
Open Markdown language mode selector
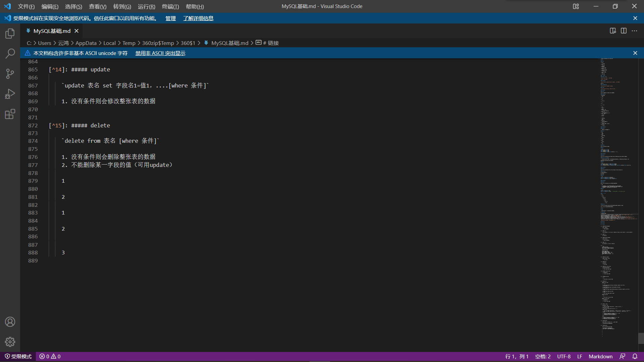[x=600, y=356]
